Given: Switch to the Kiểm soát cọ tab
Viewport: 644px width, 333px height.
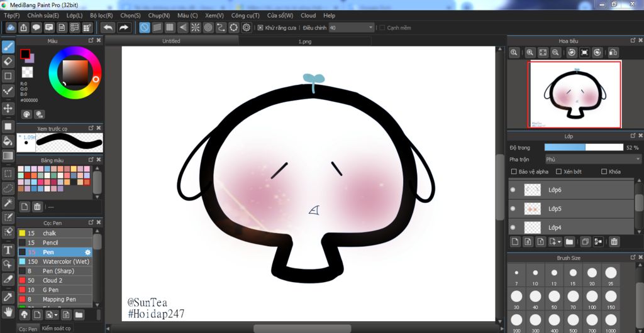Looking at the screenshot, I should point(56,329).
